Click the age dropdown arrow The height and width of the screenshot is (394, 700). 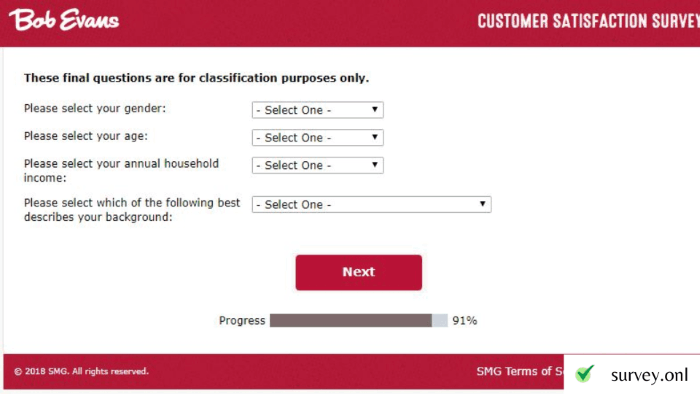(375, 137)
